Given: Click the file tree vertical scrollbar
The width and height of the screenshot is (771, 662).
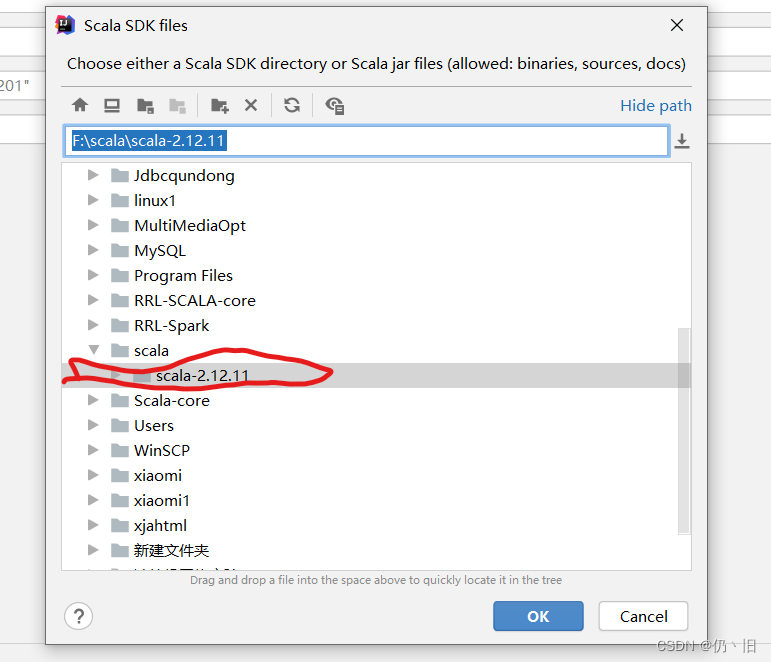Looking at the screenshot, I should click(x=684, y=431).
